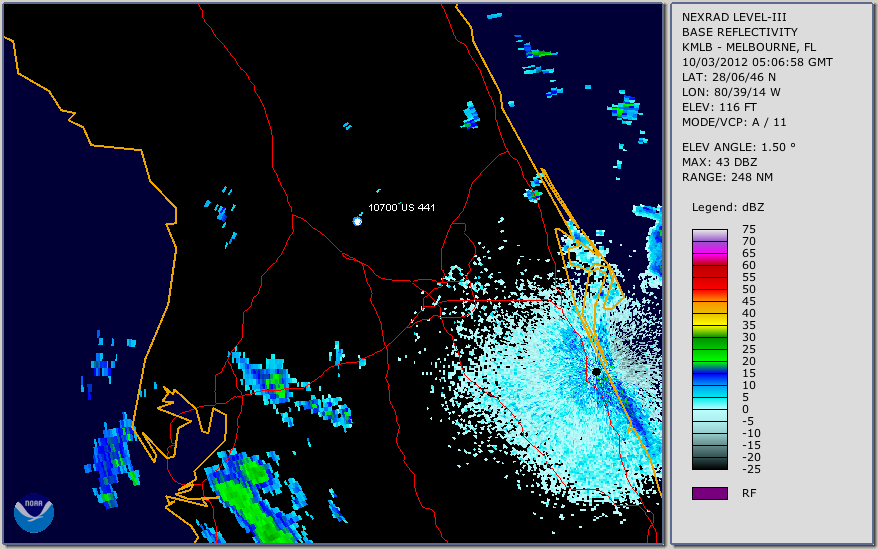Click the 'KMLB - MELBOURNE, FL' station text
This screenshot has height=549, width=878.
tap(749, 47)
